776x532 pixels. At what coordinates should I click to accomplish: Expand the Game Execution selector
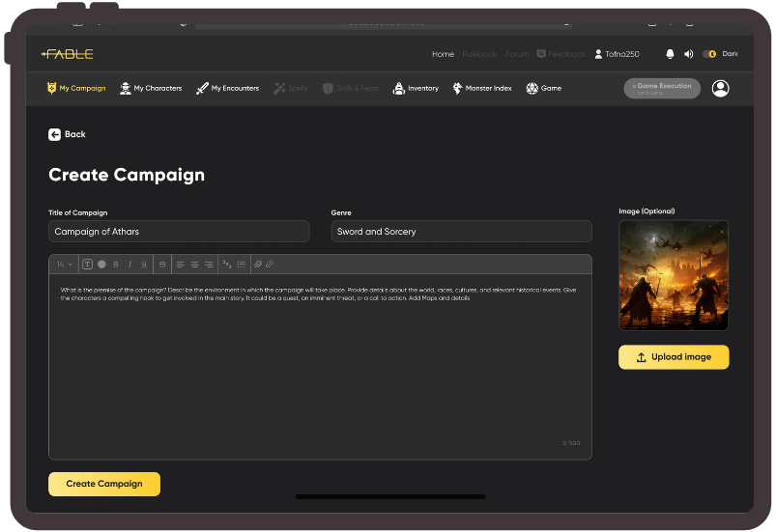click(662, 89)
